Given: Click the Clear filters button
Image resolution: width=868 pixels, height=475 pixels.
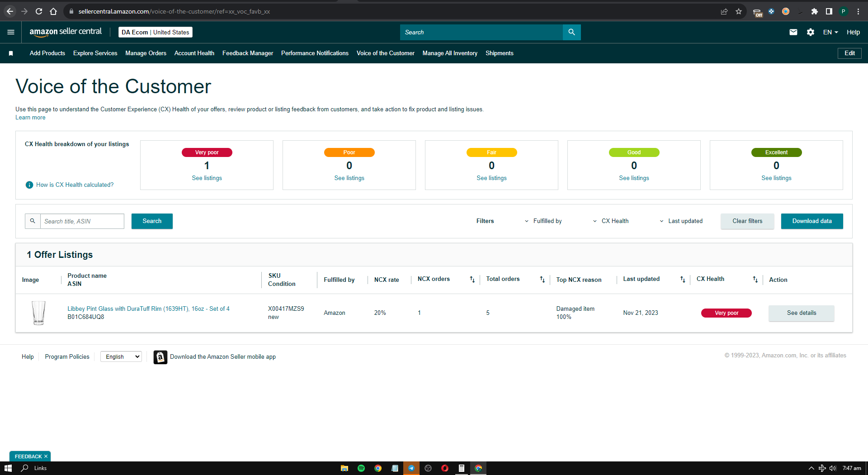Looking at the screenshot, I should (x=747, y=221).
